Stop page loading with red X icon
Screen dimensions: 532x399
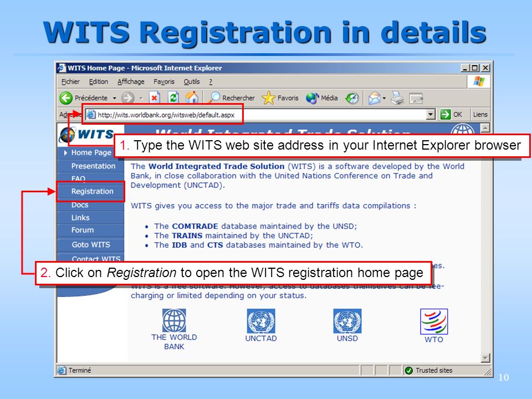coord(154,98)
